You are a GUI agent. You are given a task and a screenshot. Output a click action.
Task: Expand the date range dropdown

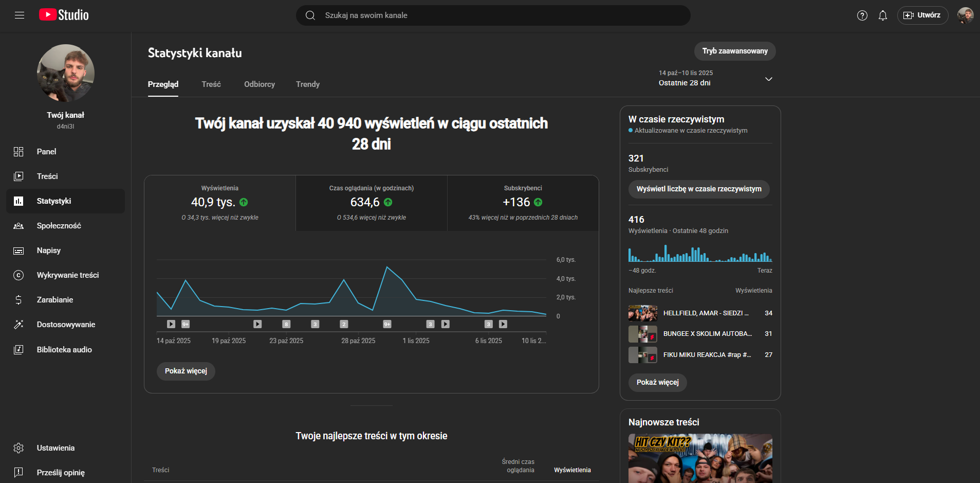click(768, 79)
